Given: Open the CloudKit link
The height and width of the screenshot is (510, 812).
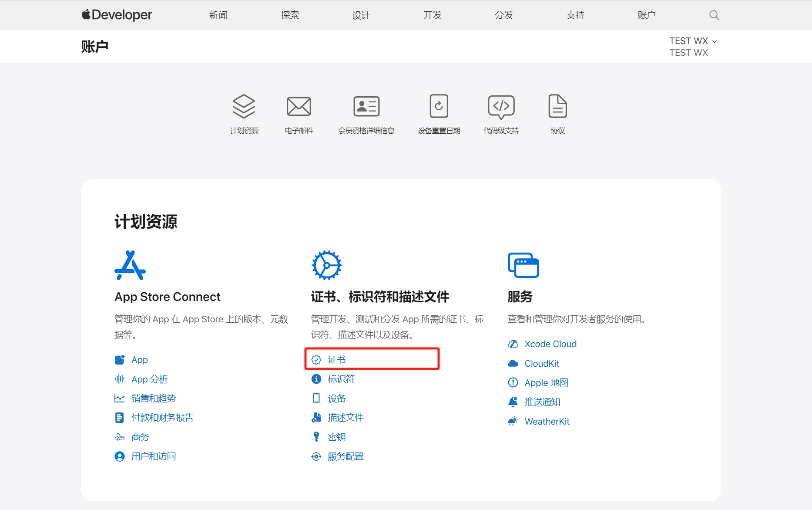Looking at the screenshot, I should tap(542, 363).
